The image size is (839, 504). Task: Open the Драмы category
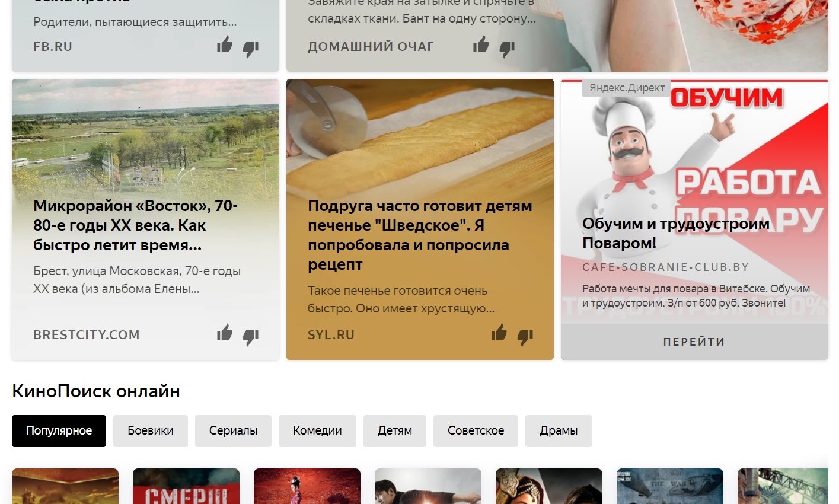click(x=559, y=430)
